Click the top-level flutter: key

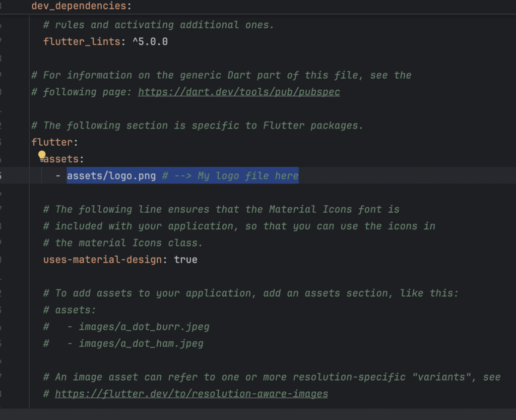point(52,142)
